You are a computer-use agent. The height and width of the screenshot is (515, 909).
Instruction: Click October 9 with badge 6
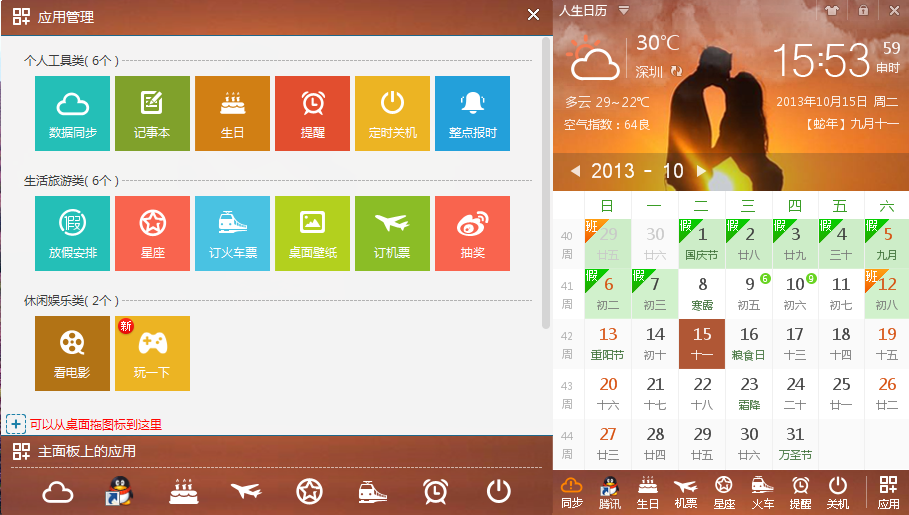[748, 293]
